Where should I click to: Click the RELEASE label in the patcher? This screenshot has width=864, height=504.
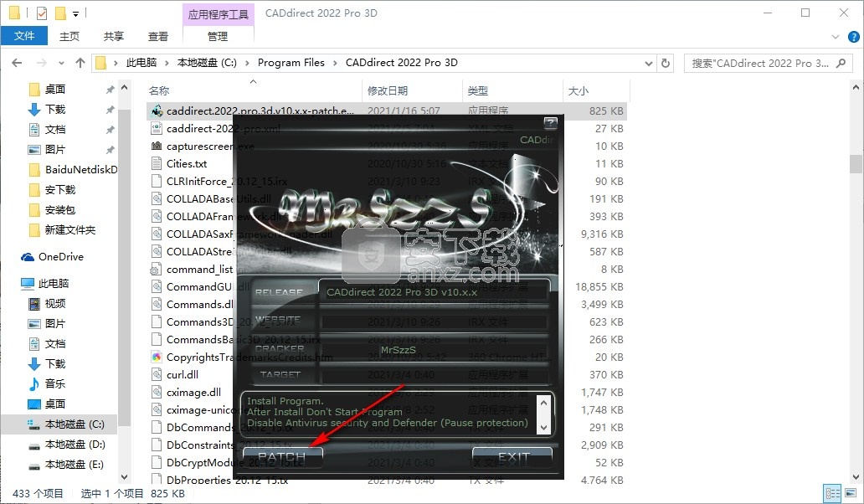(x=279, y=292)
